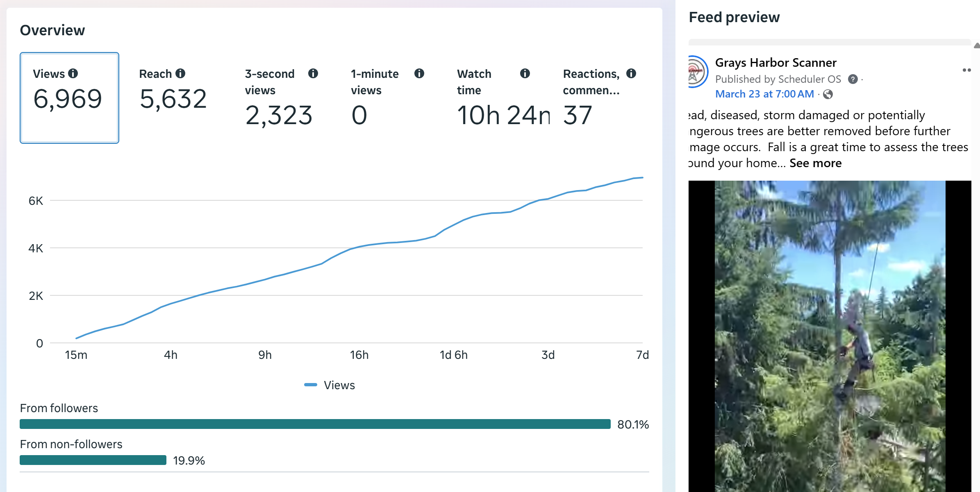Click the 1-minute views info icon
The height and width of the screenshot is (492, 980).
(x=419, y=73)
